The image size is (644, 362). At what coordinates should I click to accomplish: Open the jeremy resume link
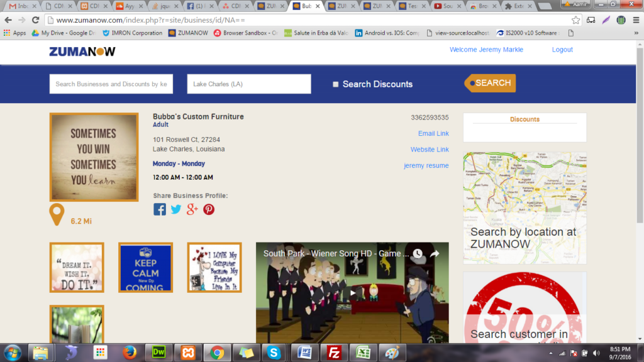[426, 165]
